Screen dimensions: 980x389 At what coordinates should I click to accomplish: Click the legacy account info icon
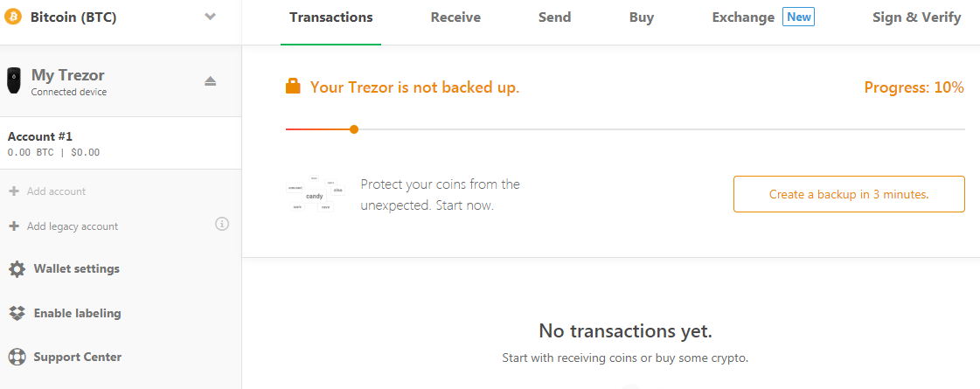tap(222, 225)
